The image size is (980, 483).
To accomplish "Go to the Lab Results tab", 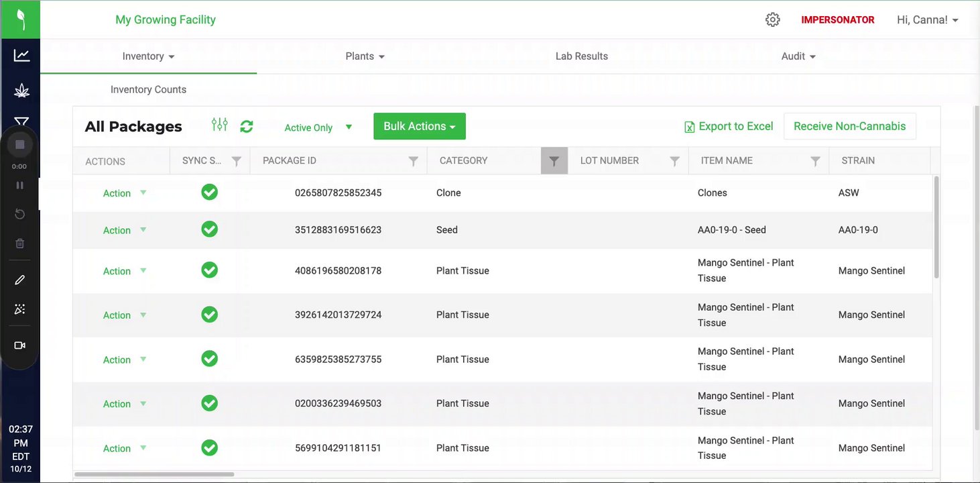I will point(581,56).
